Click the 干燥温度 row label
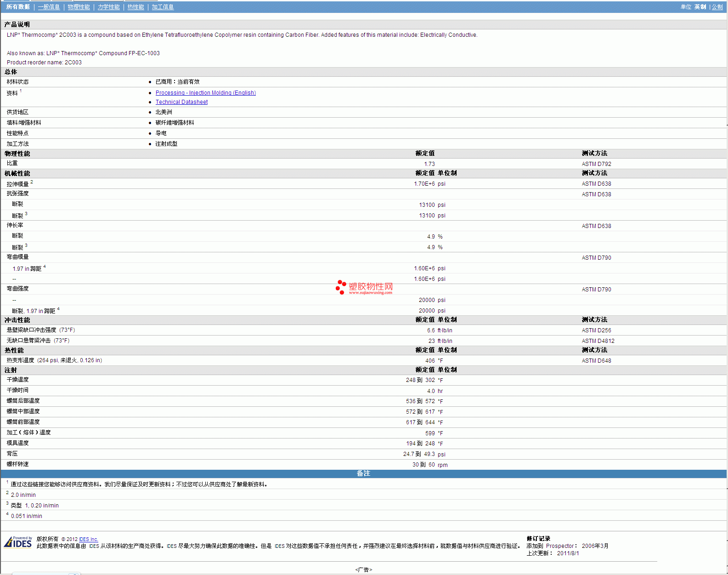 (17, 380)
